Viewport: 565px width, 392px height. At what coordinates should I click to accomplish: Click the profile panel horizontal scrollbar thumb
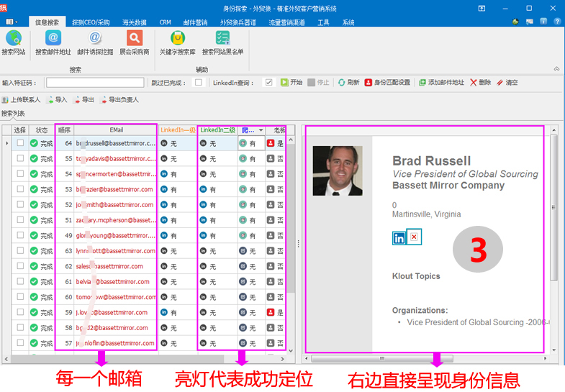click(x=382, y=358)
